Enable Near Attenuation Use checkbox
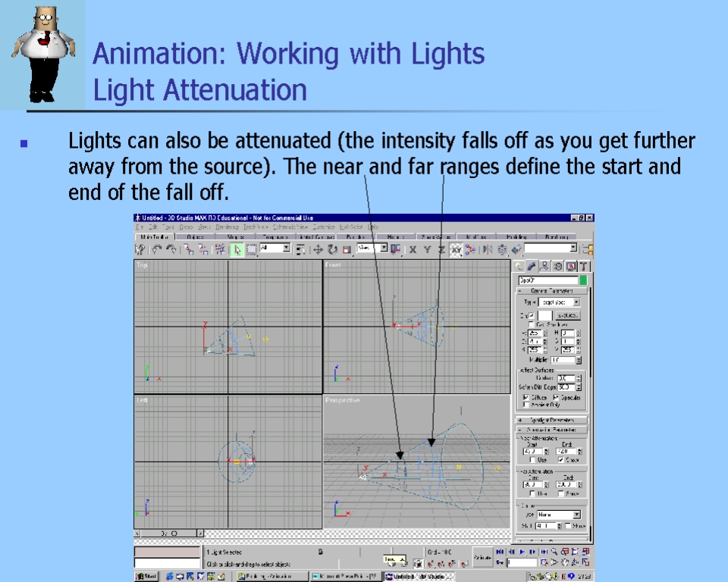728x582 pixels. pyautogui.click(x=533, y=460)
